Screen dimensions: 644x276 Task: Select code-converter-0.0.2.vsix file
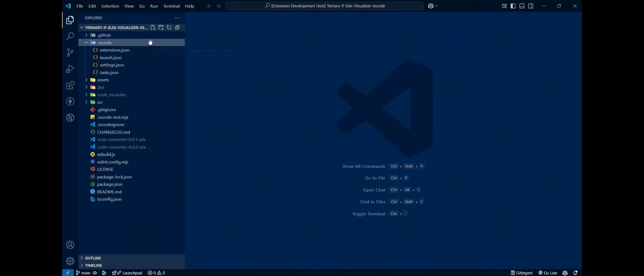pos(131,147)
